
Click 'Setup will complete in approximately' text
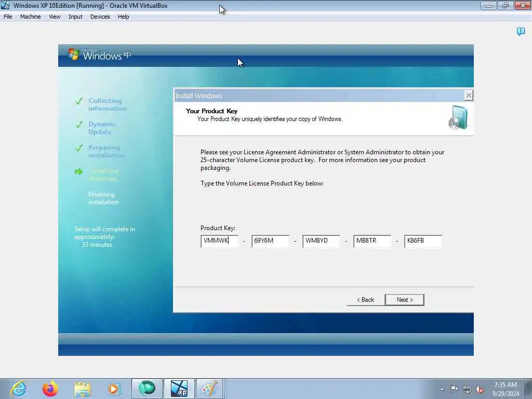tap(104, 233)
